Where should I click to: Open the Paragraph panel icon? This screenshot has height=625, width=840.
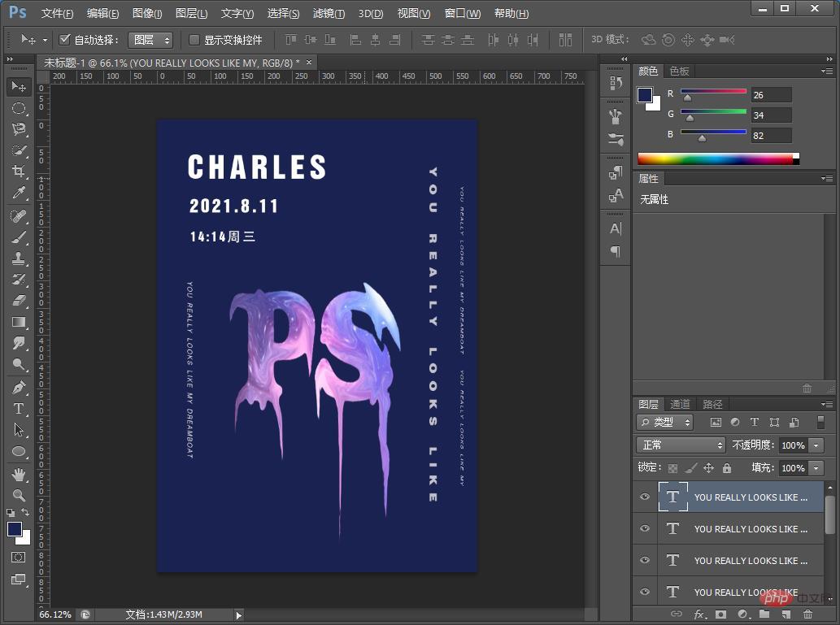(x=616, y=251)
